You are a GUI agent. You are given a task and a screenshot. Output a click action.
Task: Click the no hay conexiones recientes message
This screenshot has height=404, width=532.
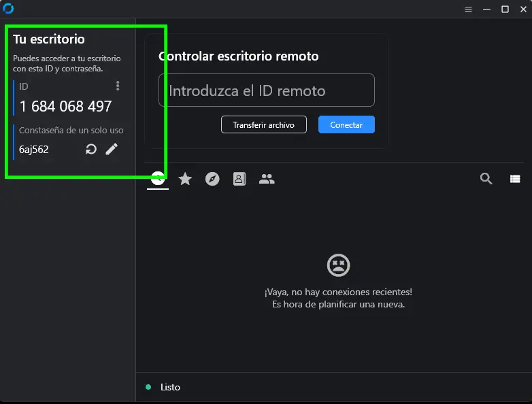pos(338,292)
